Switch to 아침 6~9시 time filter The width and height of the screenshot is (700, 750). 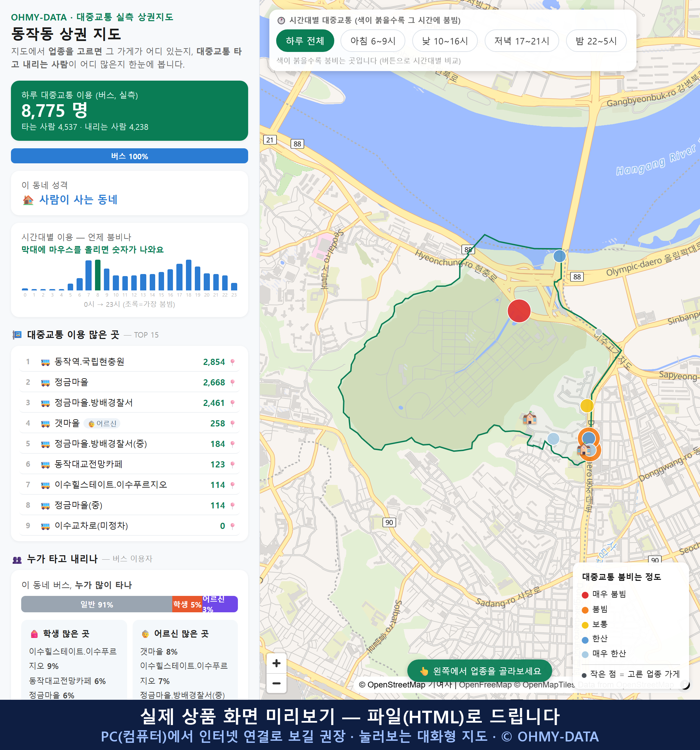click(x=373, y=41)
